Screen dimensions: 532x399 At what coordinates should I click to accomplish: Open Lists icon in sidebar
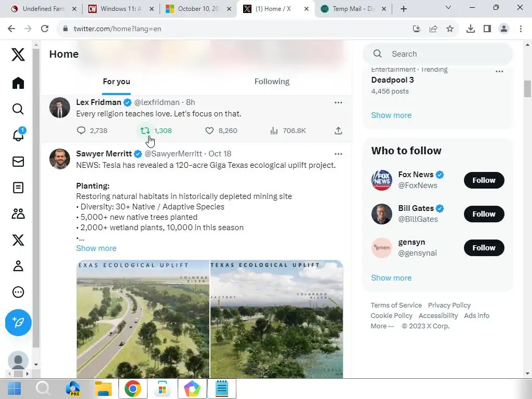click(18, 188)
